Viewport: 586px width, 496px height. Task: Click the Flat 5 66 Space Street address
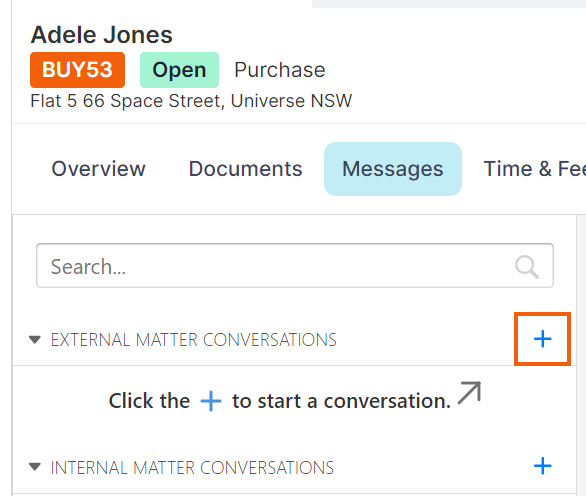click(191, 101)
